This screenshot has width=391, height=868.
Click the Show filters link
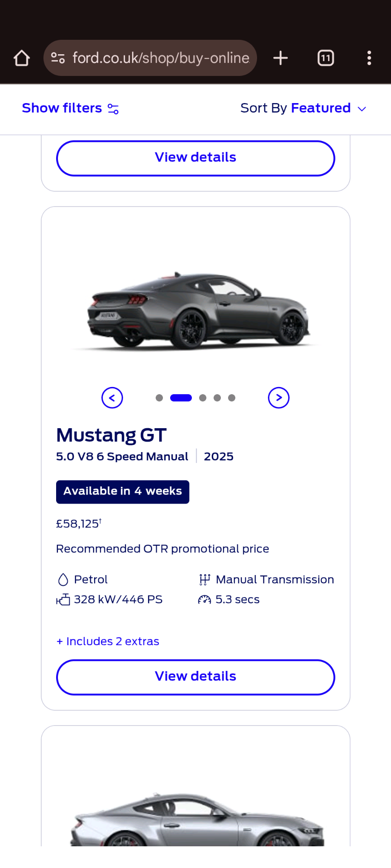[x=62, y=108]
